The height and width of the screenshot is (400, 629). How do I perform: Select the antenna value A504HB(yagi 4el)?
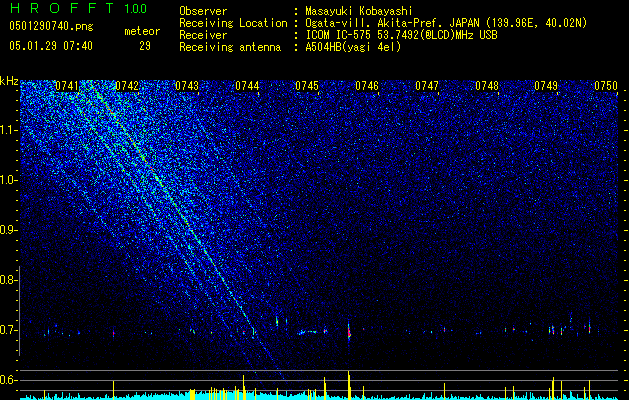click(x=353, y=47)
